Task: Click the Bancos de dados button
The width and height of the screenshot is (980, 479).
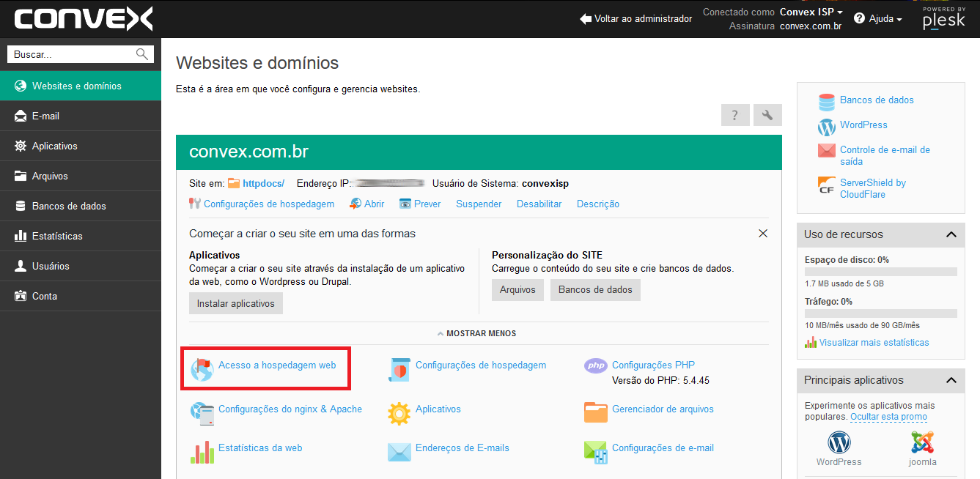Action: [595, 290]
